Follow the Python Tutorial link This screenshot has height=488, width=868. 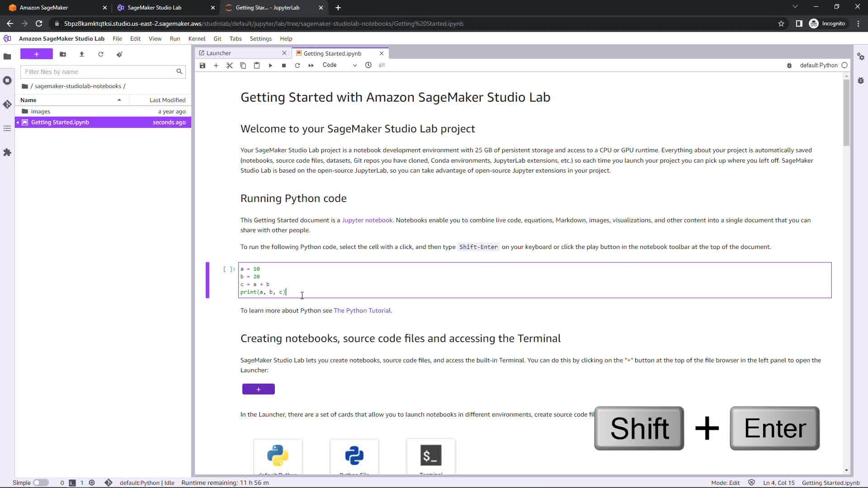click(362, 310)
